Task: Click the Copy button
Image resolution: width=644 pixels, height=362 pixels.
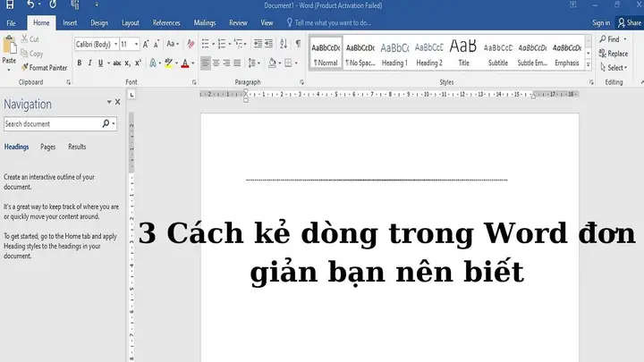Action: pos(31,54)
